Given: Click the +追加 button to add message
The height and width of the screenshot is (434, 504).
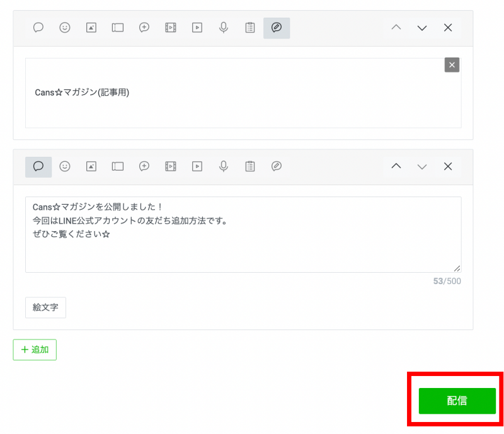Looking at the screenshot, I should pyautogui.click(x=35, y=350).
